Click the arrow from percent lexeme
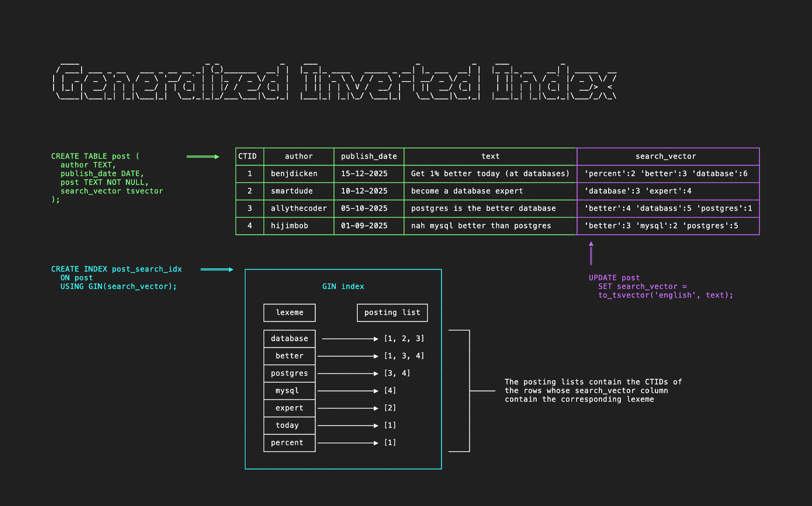812x506 pixels. coord(348,443)
